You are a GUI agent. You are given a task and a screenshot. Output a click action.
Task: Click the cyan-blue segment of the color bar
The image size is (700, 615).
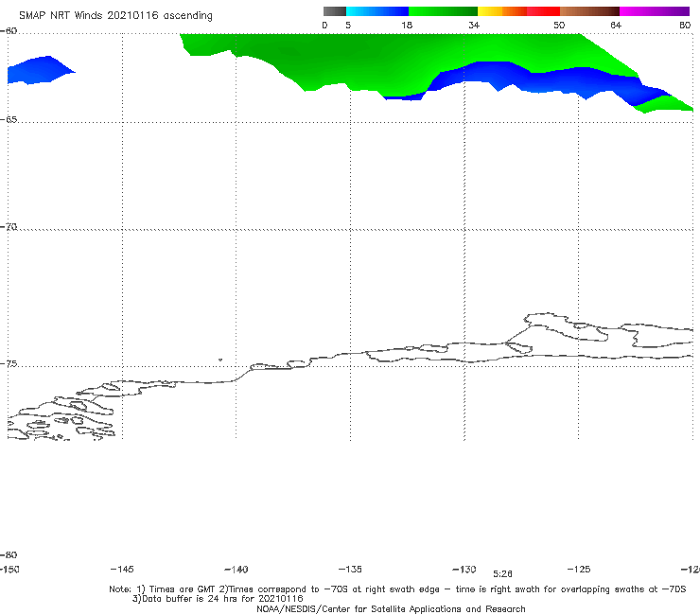click(x=377, y=11)
